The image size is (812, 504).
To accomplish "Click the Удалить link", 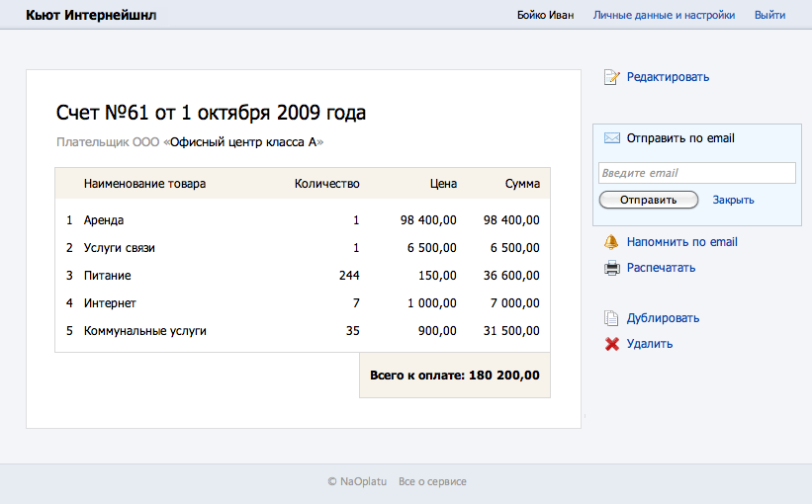I will click(x=650, y=344).
